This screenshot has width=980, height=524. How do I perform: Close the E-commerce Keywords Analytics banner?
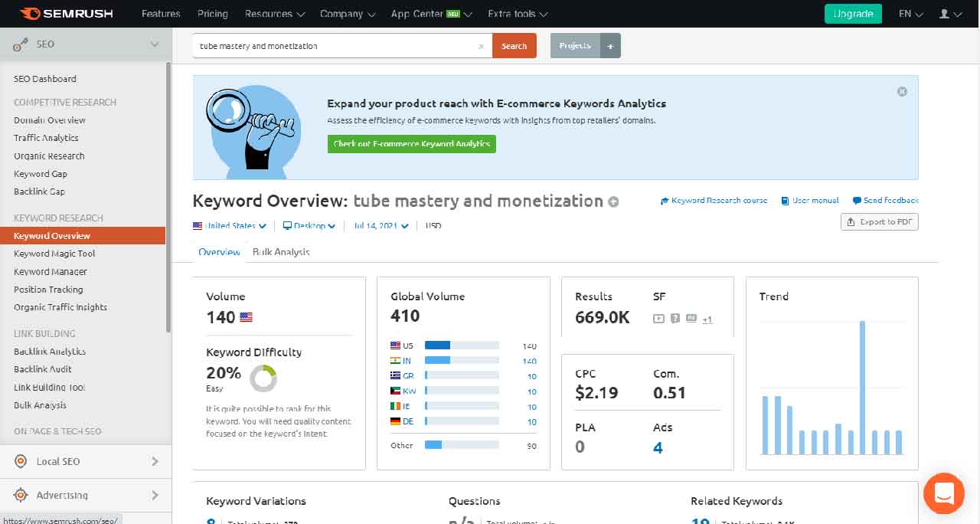click(902, 91)
